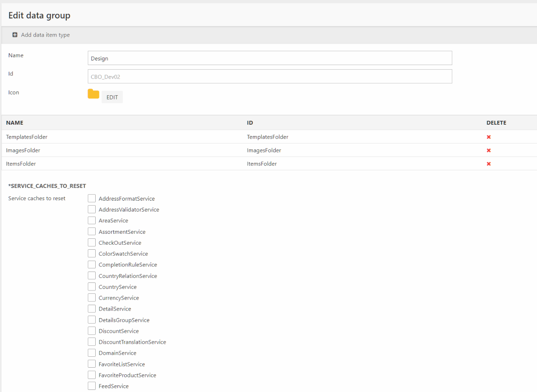Toggle the ColorSwatchService checkbox
This screenshot has width=537, height=392.
[x=92, y=253]
